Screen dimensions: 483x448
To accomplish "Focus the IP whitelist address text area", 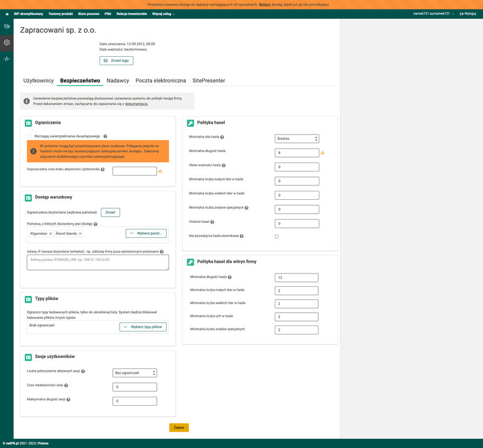I will point(98,262).
